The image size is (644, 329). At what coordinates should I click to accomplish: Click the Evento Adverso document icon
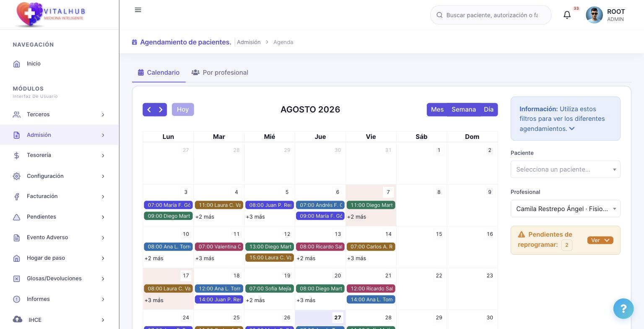(x=17, y=238)
